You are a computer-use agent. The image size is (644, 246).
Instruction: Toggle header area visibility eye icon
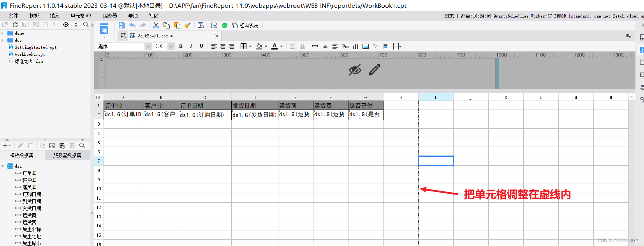(x=355, y=70)
